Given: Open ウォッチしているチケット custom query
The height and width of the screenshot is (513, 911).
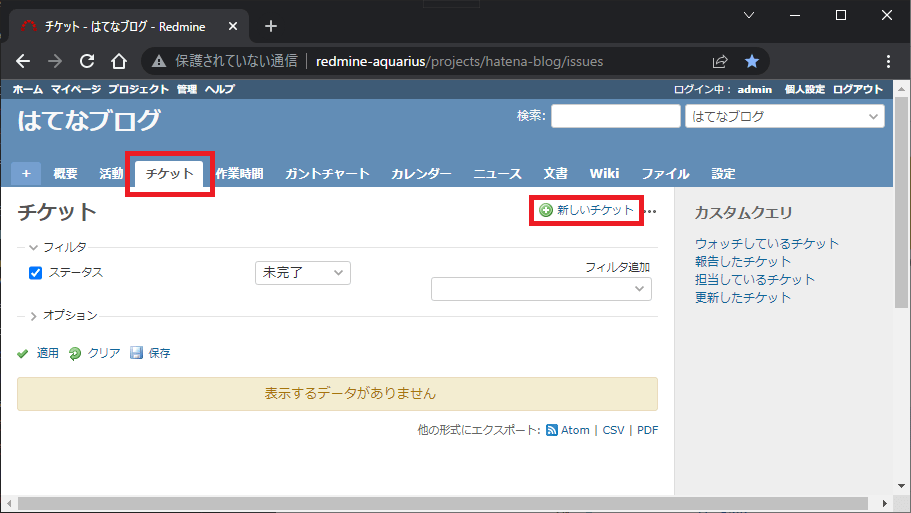Looking at the screenshot, I should [767, 244].
